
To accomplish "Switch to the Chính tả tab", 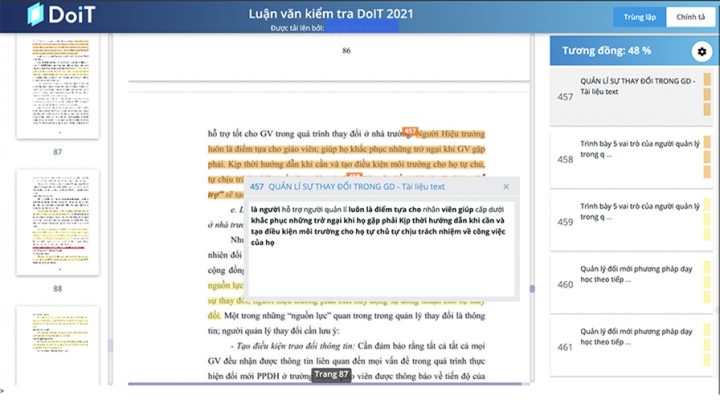I will coord(691,17).
